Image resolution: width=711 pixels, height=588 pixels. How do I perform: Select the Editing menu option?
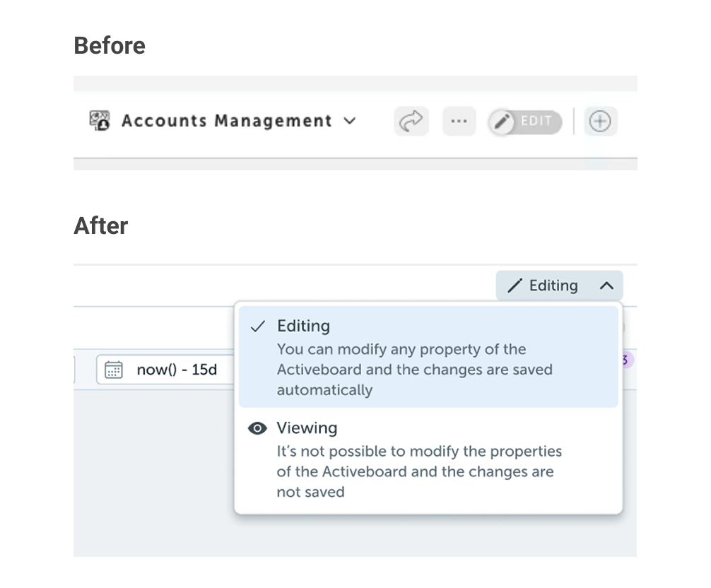pyautogui.click(x=303, y=326)
